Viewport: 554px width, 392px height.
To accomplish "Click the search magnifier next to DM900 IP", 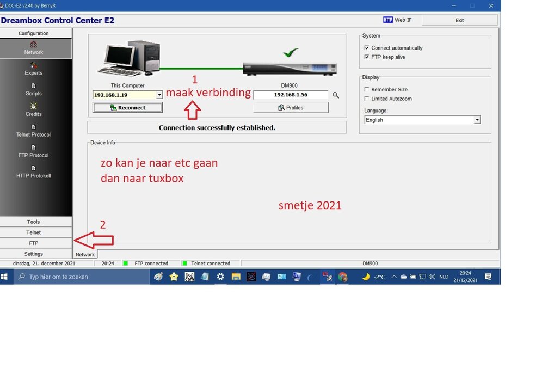I will (335, 94).
